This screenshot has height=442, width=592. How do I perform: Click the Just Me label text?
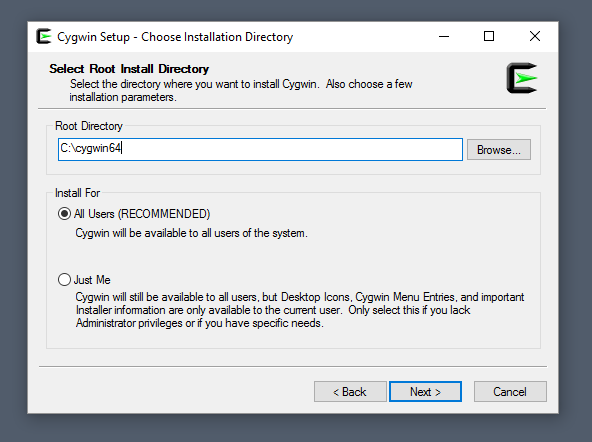point(92,280)
